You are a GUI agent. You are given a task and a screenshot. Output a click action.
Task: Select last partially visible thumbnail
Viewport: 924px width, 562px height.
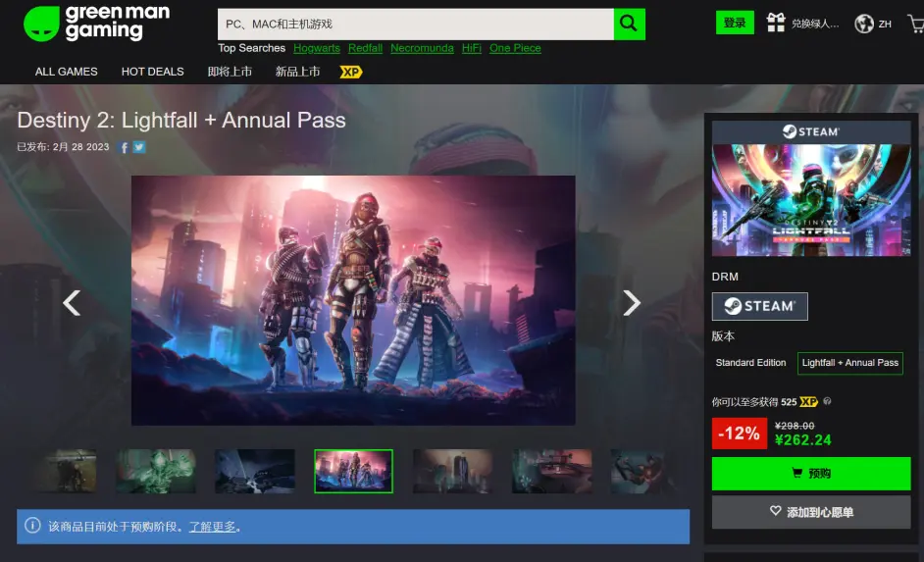click(x=642, y=472)
